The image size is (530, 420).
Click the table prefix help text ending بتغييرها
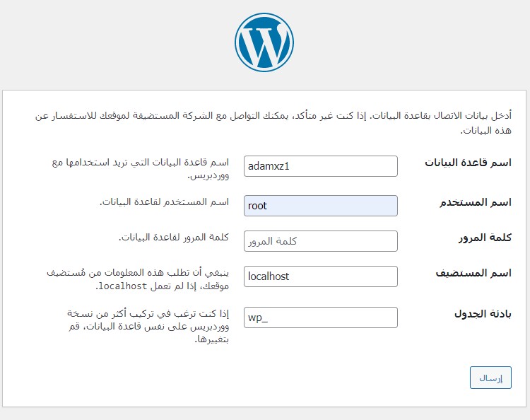click(148, 327)
